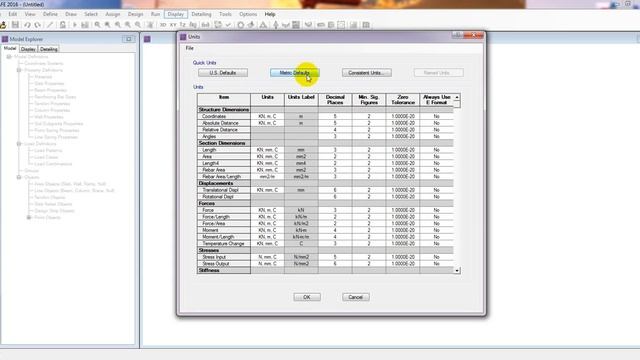Click the Moment row Decimal Places cell
Screen dimensions: 640x360
[x=335, y=230]
